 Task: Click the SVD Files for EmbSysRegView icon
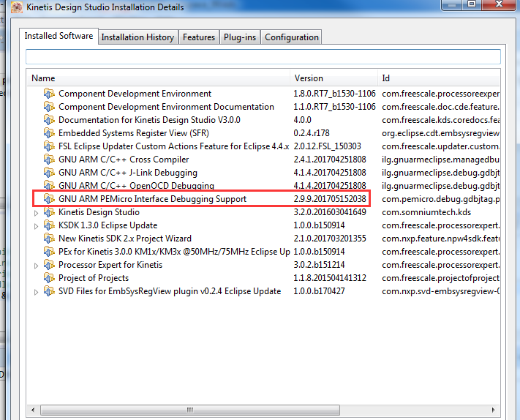[49, 291]
